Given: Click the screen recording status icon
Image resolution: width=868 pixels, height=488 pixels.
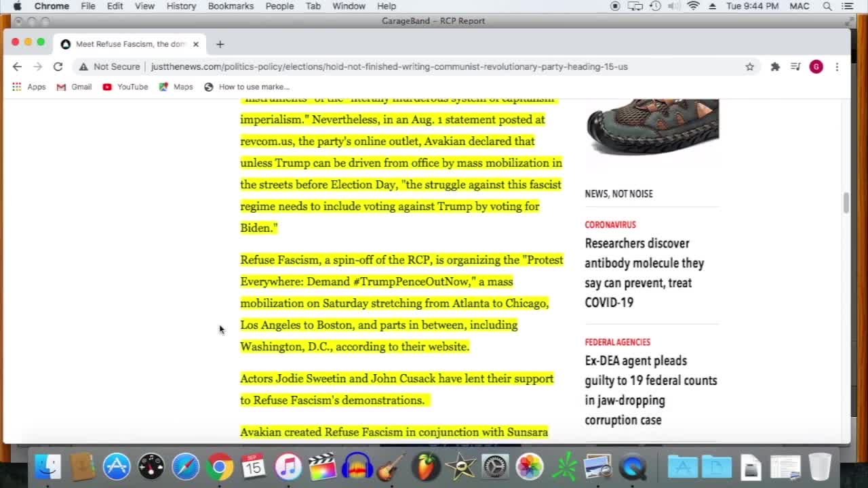Looking at the screenshot, I should tap(615, 6).
